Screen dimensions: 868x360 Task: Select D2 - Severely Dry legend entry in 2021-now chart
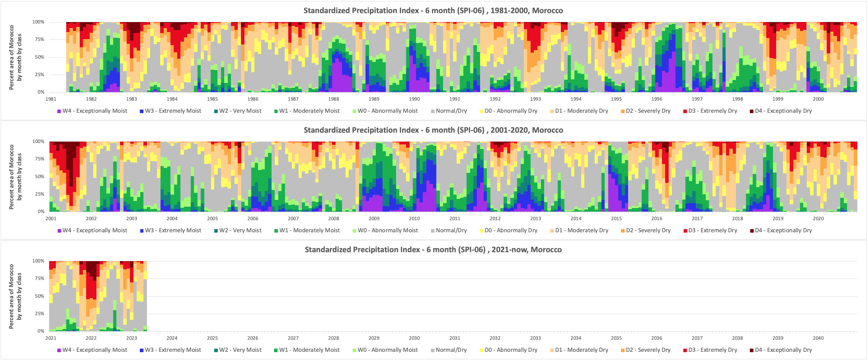click(x=646, y=350)
